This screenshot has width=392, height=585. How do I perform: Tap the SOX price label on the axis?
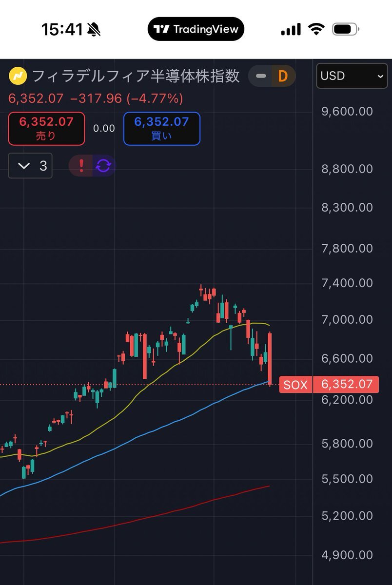pos(295,385)
